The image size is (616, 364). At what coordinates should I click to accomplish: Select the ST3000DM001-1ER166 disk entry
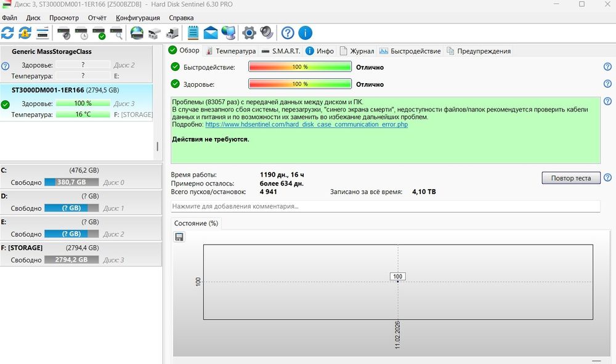tap(76, 102)
